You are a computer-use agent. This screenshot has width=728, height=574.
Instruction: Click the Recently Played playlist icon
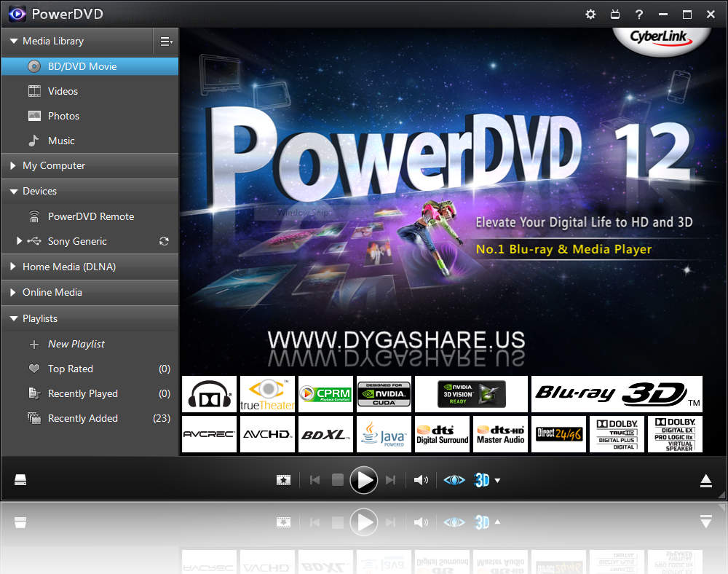34,393
